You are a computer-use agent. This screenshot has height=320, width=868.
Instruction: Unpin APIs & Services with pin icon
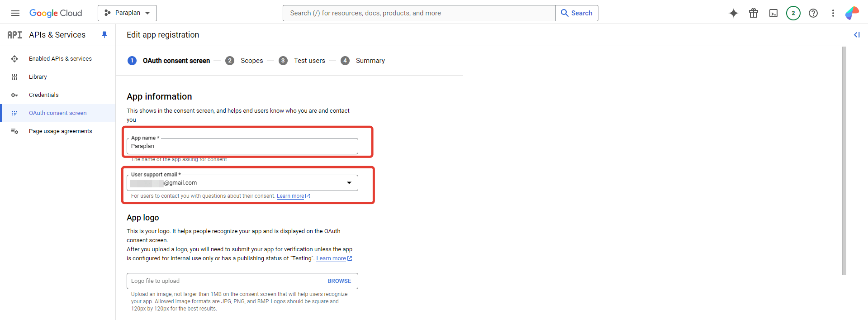[104, 35]
